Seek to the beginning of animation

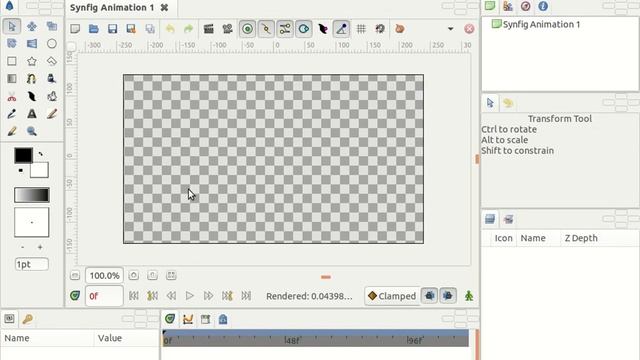[133, 296]
